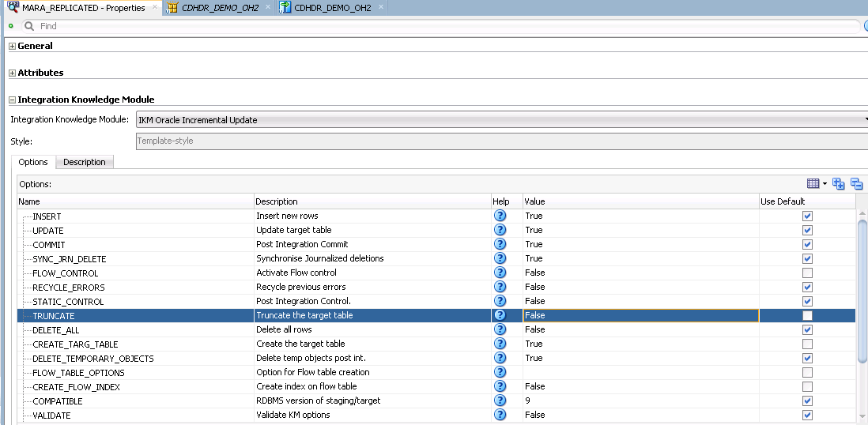Close the MARA_REPLICATED Properties tab
This screenshot has height=425, width=868.
pyautogui.click(x=155, y=7)
